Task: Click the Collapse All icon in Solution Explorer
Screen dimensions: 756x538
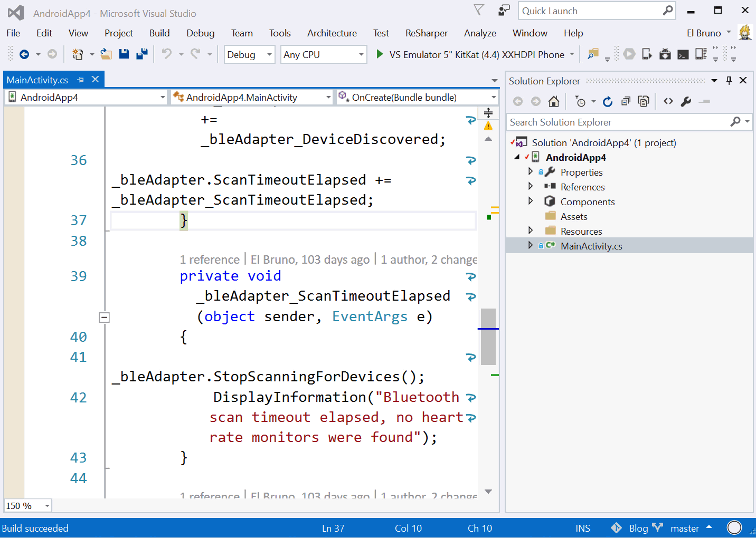Action: (626, 101)
